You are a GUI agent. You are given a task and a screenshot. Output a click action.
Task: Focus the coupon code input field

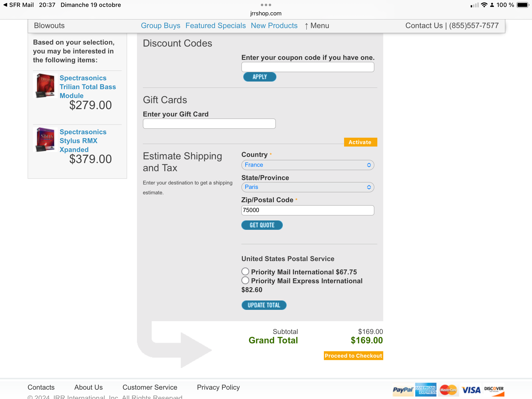307,67
